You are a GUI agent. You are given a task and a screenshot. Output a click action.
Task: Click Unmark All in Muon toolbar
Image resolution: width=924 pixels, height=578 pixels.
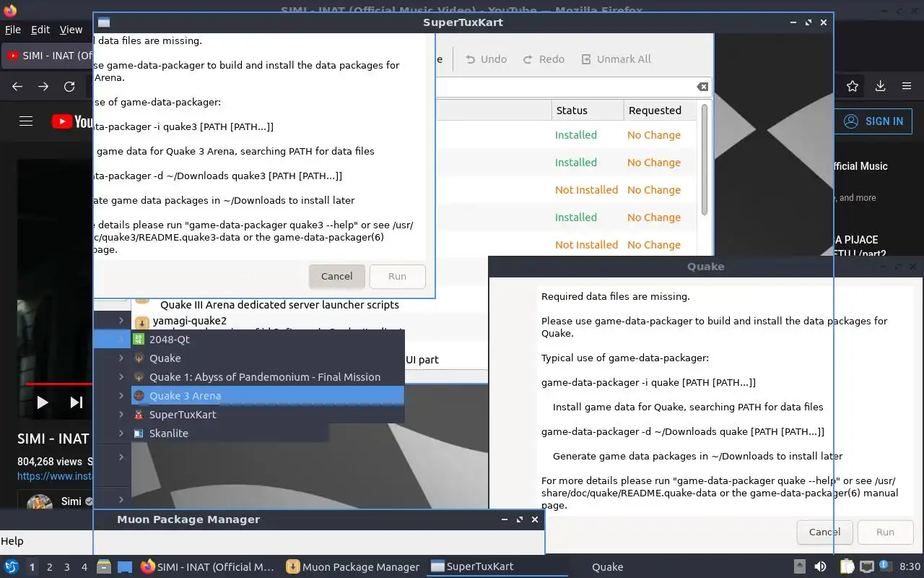coord(616,59)
